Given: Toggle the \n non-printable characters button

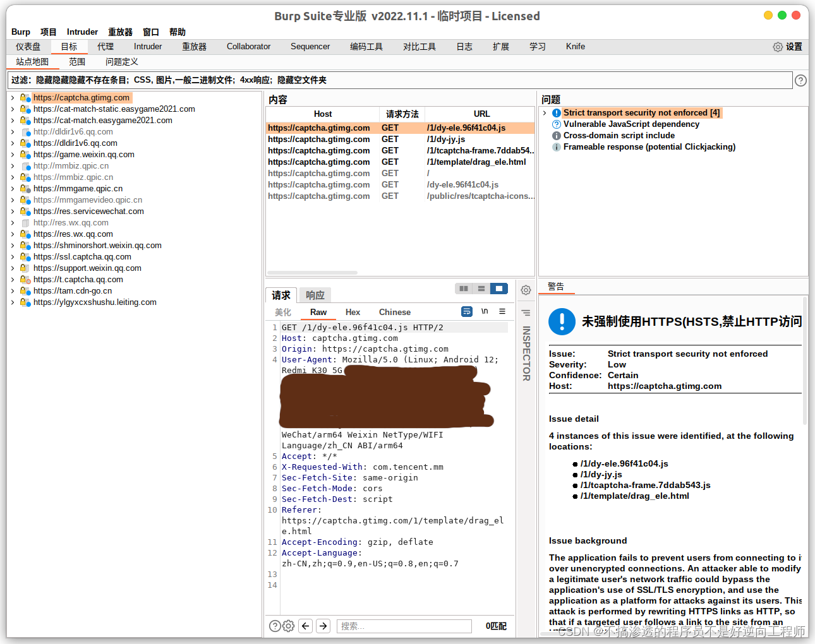Looking at the screenshot, I should (485, 311).
